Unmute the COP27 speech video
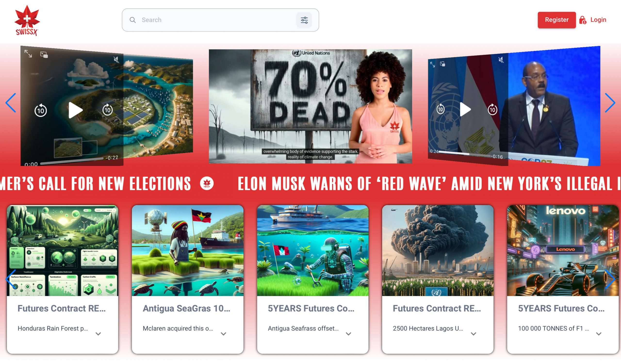This screenshot has height=364, width=621. tap(501, 60)
